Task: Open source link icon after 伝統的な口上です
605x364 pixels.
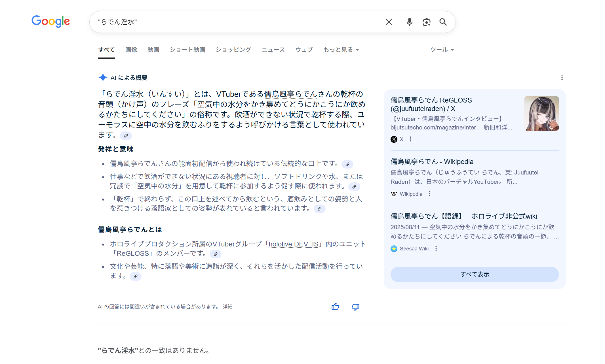Action: 347,164
